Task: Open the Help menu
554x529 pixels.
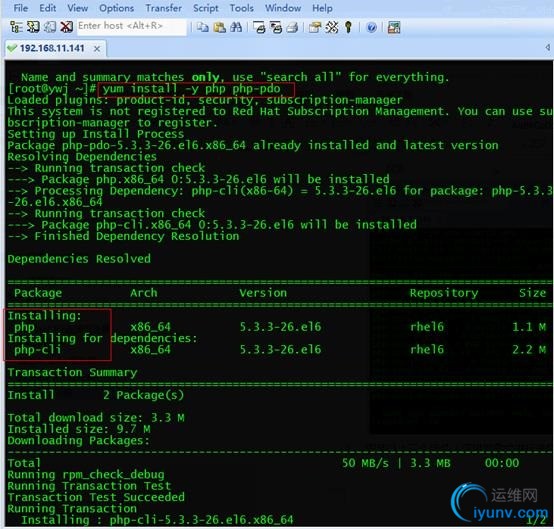Action: (x=322, y=8)
